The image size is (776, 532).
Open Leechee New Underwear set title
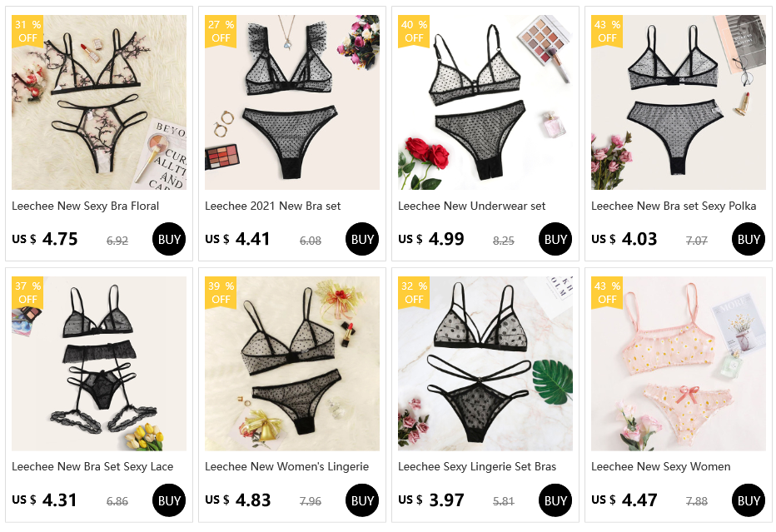(471, 206)
